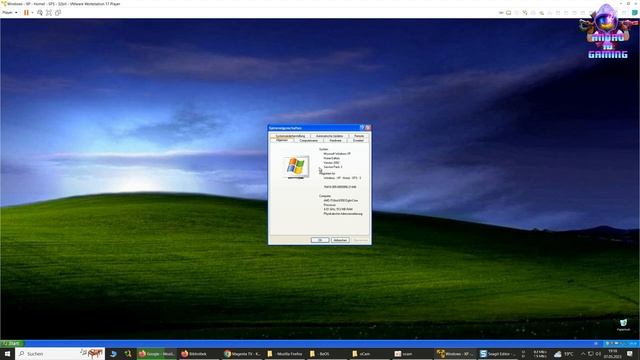Open the taskbar clock and date
The height and width of the screenshot is (360, 640).
(x=612, y=353)
